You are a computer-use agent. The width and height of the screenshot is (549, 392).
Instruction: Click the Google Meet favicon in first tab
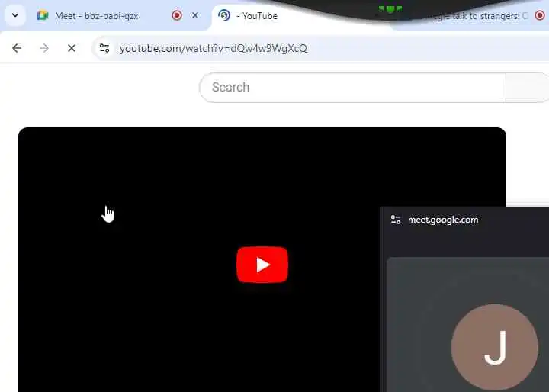(x=43, y=15)
